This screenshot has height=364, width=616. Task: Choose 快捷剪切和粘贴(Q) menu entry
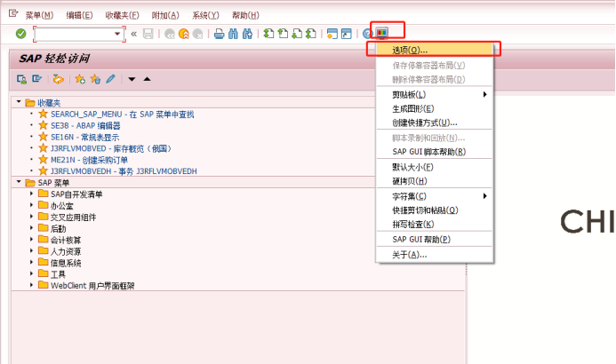coord(434,210)
